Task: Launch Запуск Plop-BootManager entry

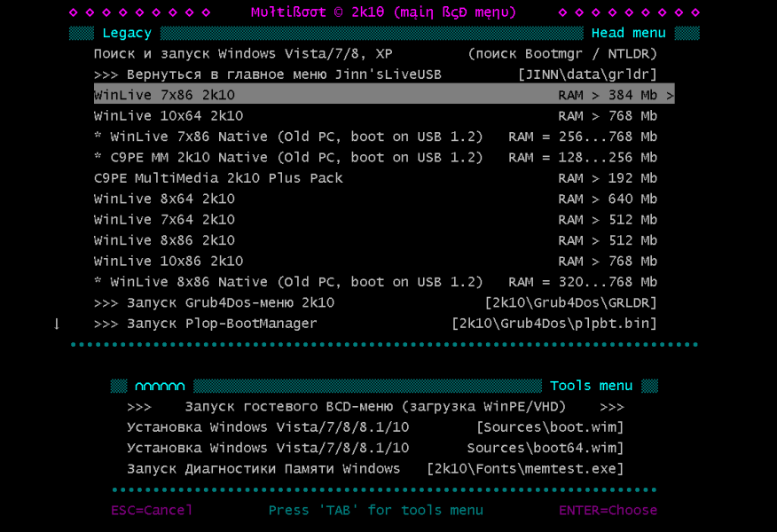Action: point(205,324)
